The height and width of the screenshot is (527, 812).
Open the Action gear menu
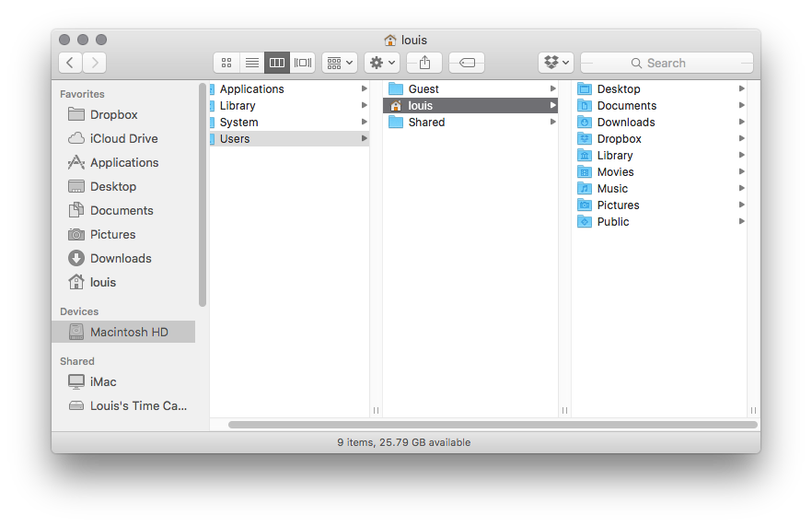(382, 63)
